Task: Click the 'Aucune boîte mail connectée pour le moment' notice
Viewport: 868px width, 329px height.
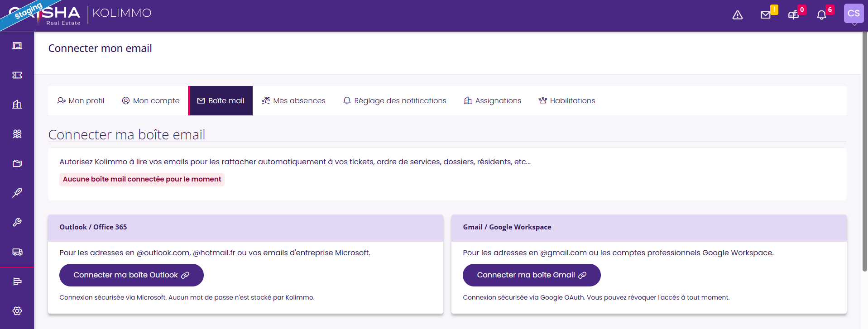Action: pyautogui.click(x=142, y=179)
